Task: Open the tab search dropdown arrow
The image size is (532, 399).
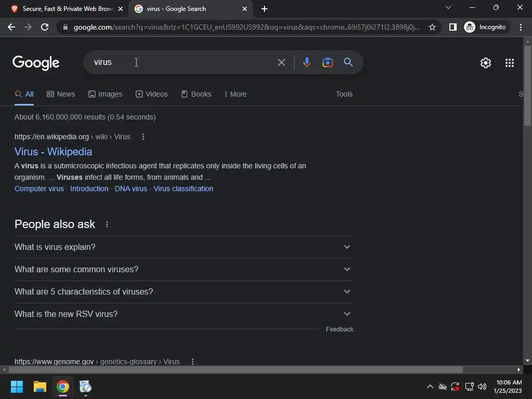Action: [448, 7]
